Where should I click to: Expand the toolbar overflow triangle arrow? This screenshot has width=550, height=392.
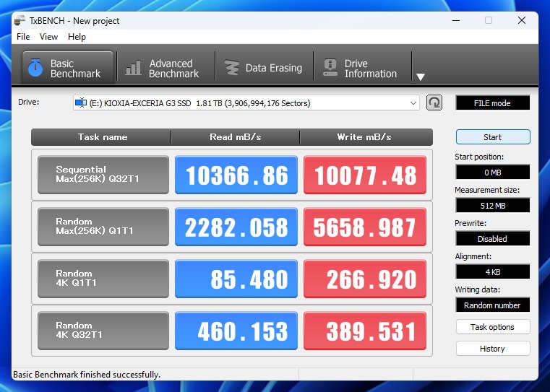[x=420, y=77]
